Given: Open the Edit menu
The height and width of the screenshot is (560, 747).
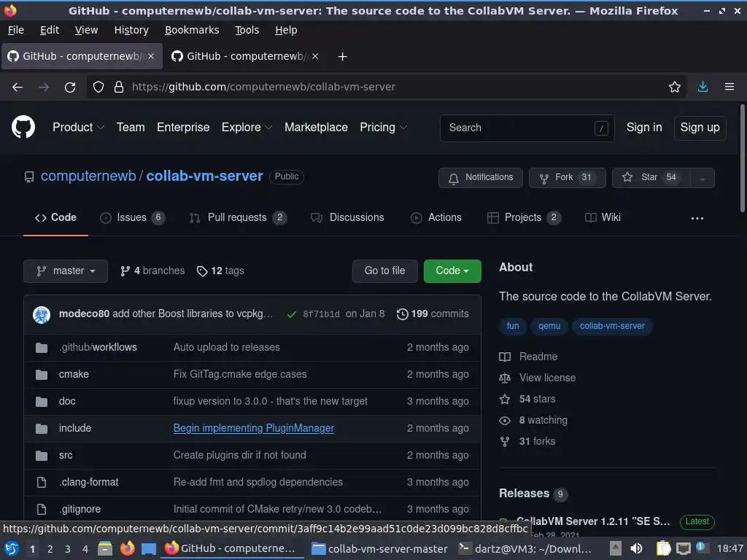Looking at the screenshot, I should point(50,30).
